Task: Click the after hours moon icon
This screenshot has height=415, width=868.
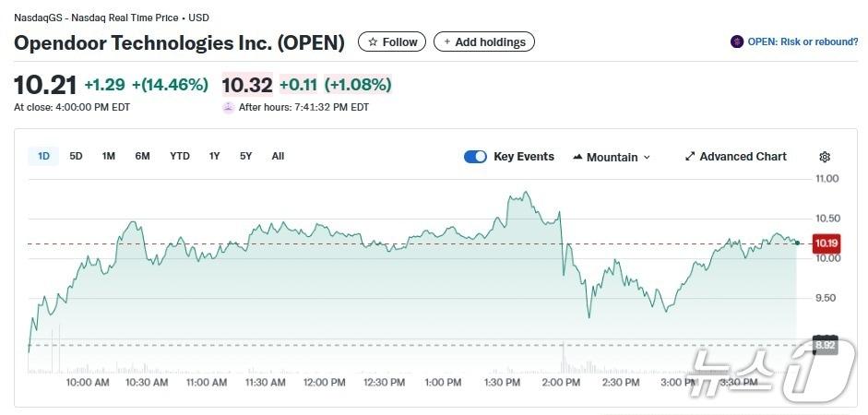Action: point(228,107)
